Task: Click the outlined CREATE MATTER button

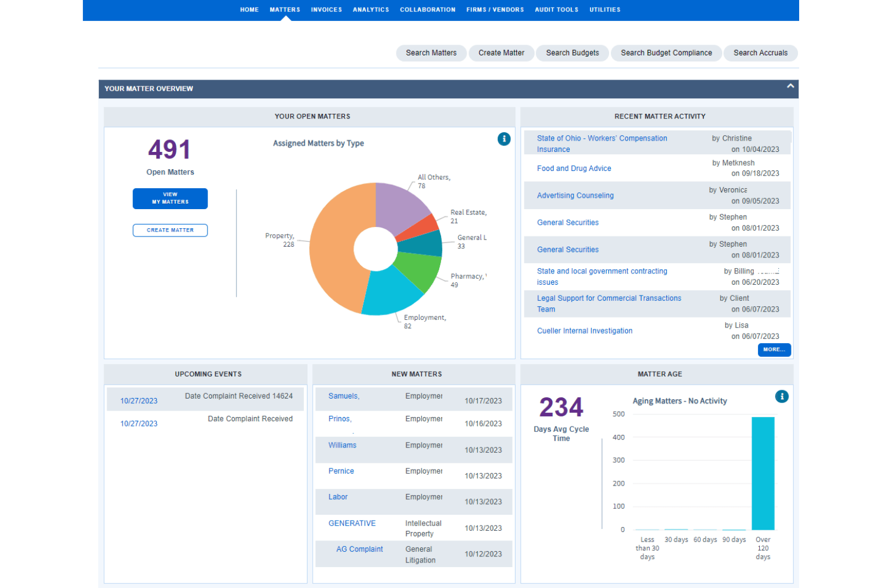Action: pyautogui.click(x=170, y=230)
